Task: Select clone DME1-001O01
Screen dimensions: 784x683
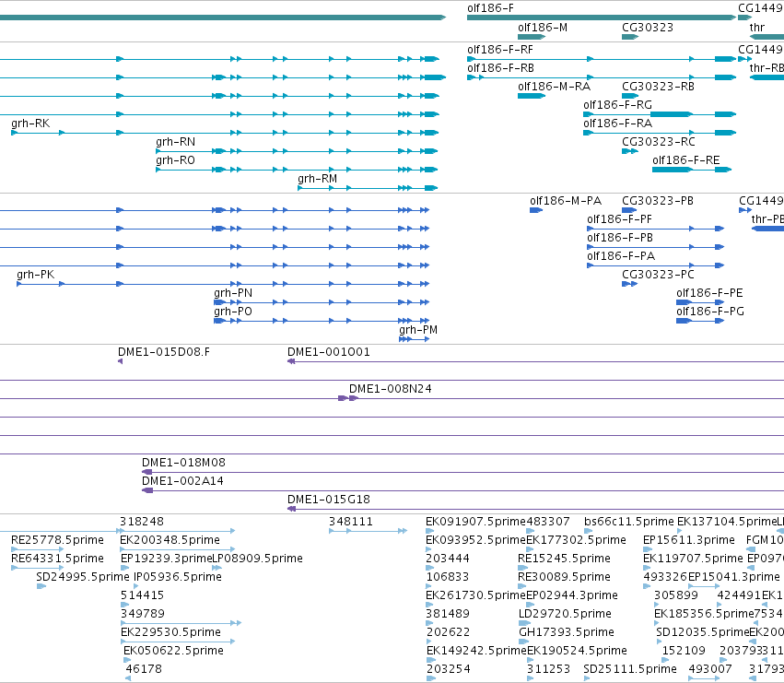Action: click(329, 352)
